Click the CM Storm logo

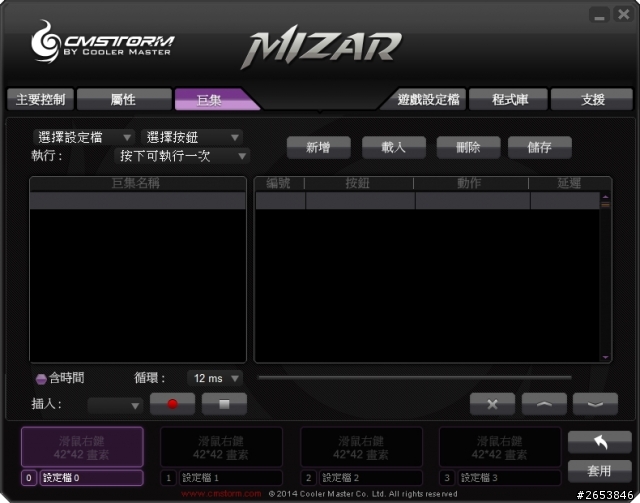(x=102, y=42)
